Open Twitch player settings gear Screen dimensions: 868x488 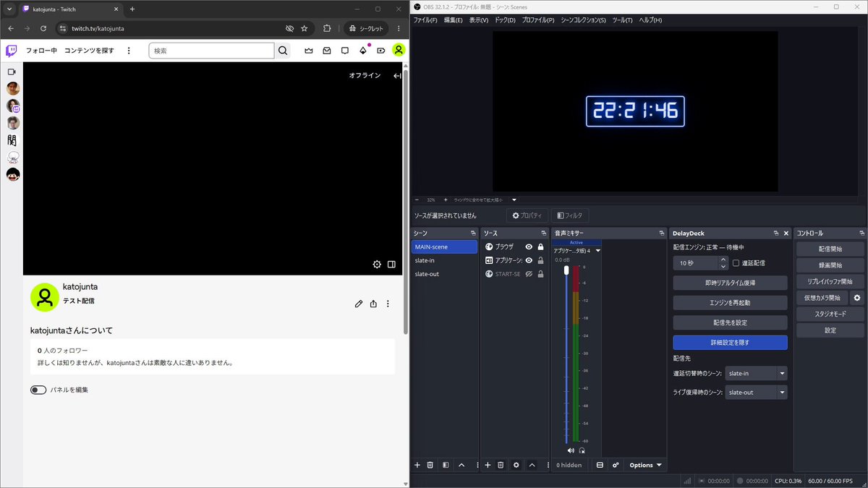click(x=377, y=265)
